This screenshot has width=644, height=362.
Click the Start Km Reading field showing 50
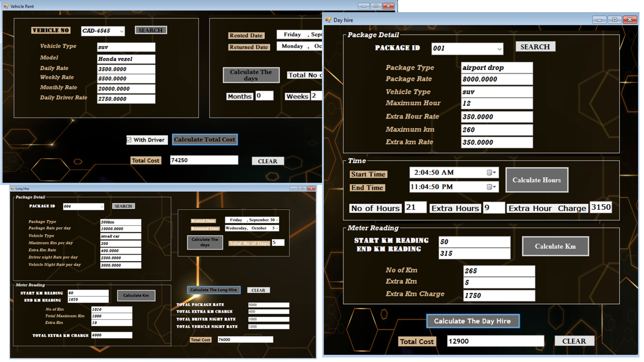[474, 242]
